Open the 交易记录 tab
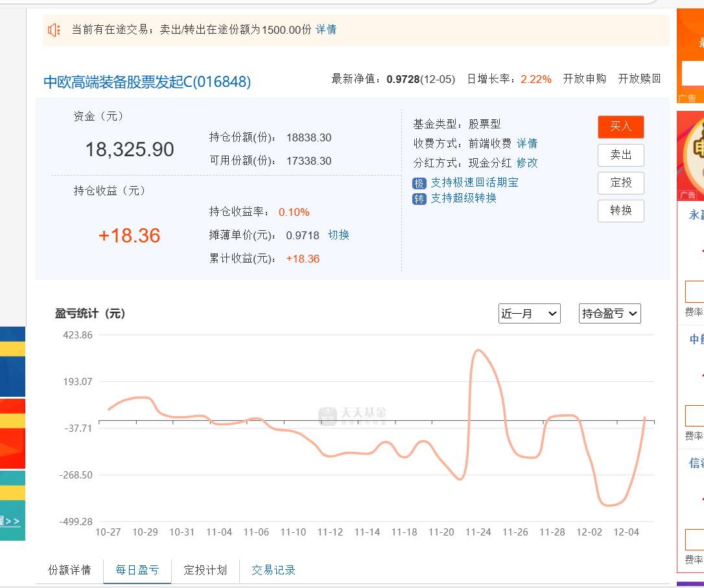The height and width of the screenshot is (588, 704). (x=274, y=570)
